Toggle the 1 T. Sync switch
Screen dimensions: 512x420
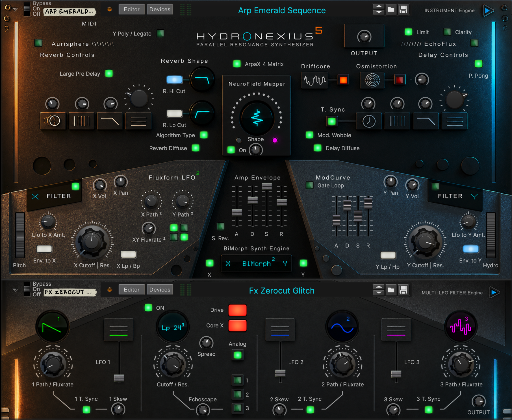(86, 410)
